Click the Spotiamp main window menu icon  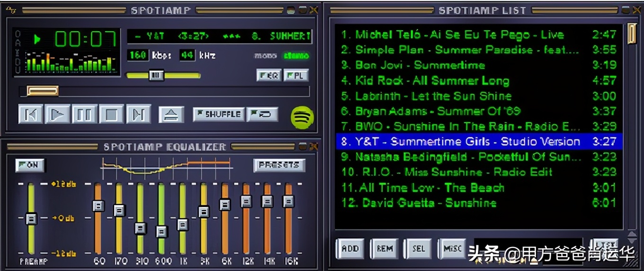click(x=11, y=10)
